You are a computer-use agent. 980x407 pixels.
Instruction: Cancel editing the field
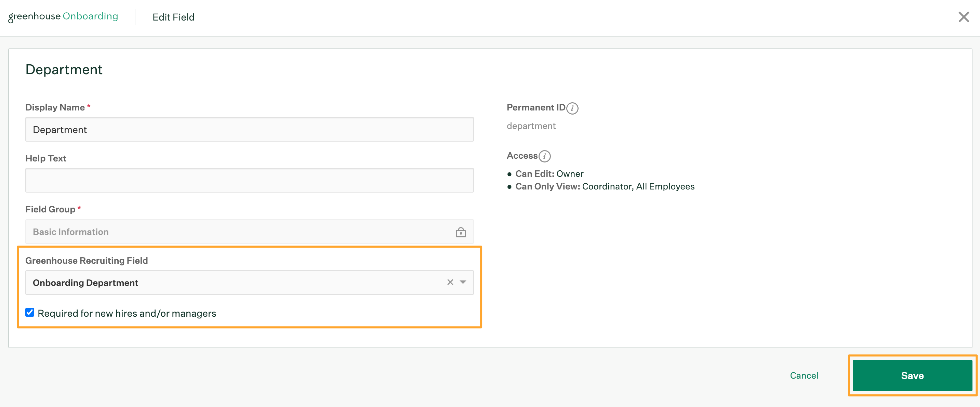[x=804, y=376]
